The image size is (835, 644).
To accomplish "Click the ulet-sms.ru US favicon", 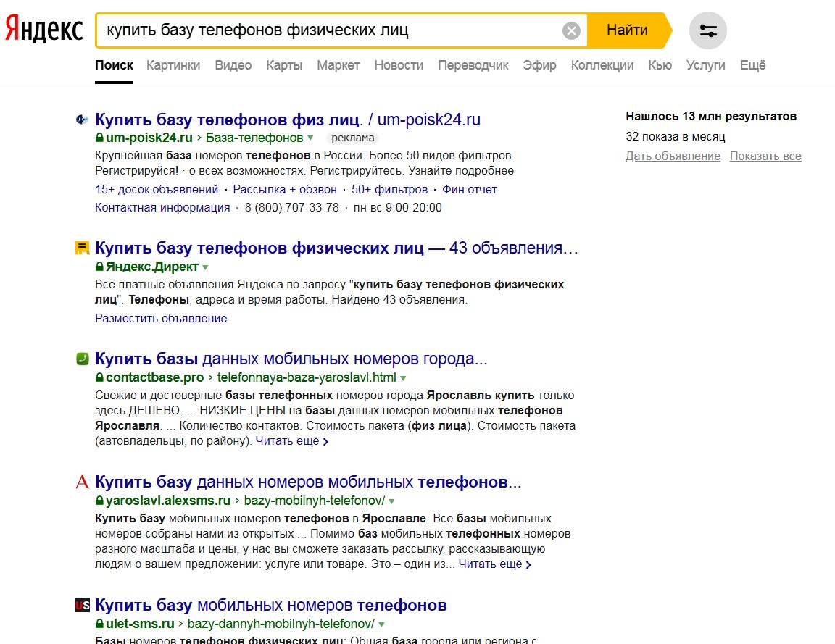I will (82, 605).
